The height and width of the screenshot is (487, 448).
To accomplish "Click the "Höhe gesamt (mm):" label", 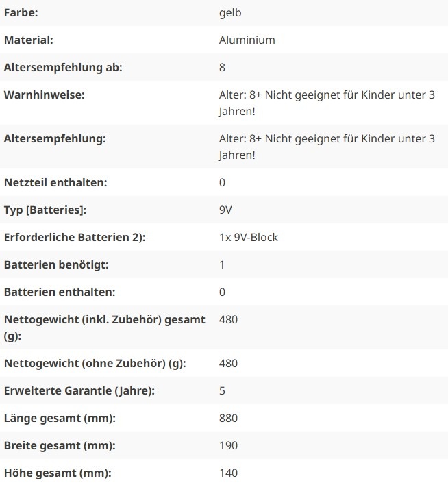I will [58, 473].
